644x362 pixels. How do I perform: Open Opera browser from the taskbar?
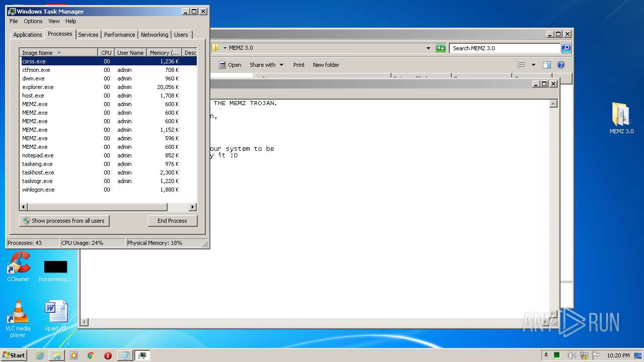click(x=108, y=355)
